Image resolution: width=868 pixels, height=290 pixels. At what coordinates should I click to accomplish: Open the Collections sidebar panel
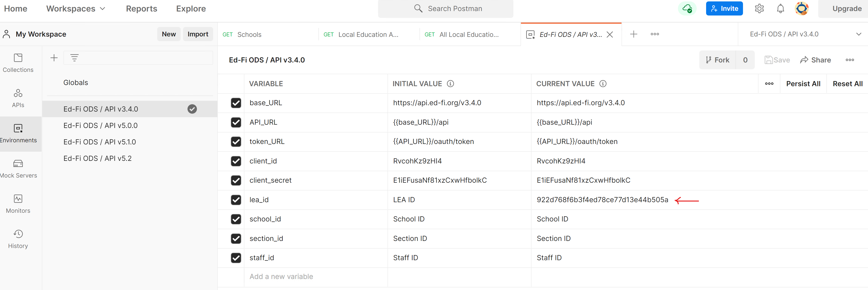click(x=18, y=63)
